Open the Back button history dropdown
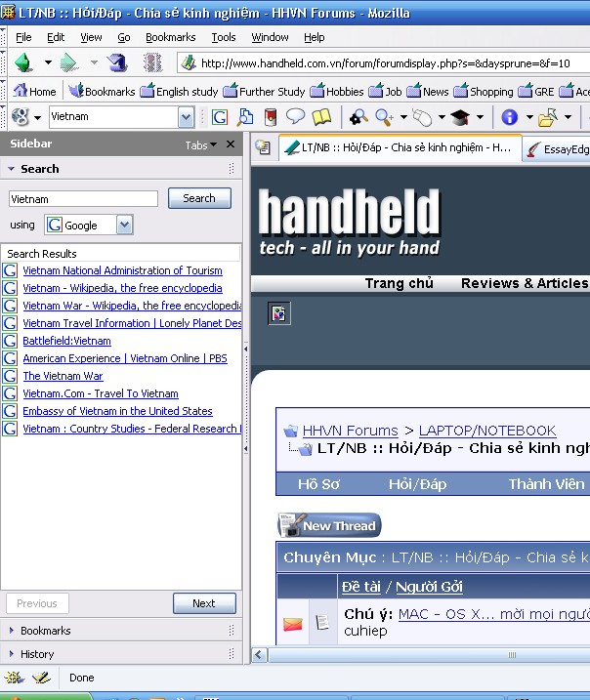This screenshot has width=590, height=700. click(48, 62)
